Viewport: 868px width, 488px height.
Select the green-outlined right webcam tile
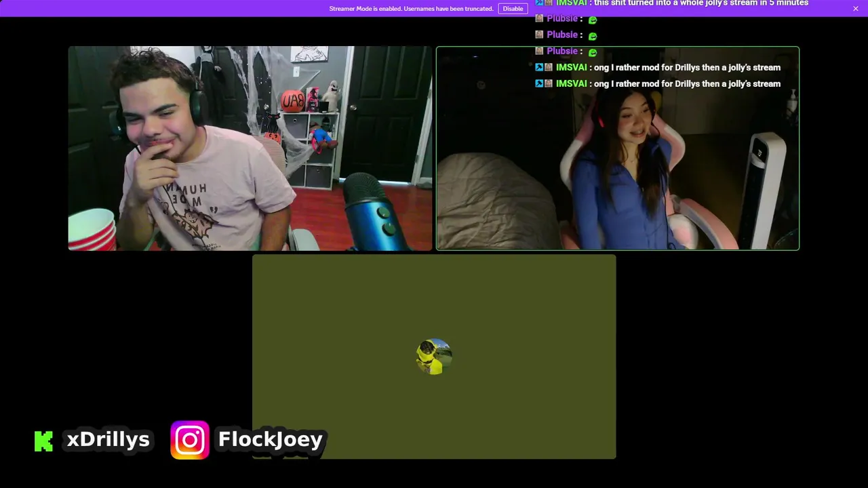tap(618, 148)
